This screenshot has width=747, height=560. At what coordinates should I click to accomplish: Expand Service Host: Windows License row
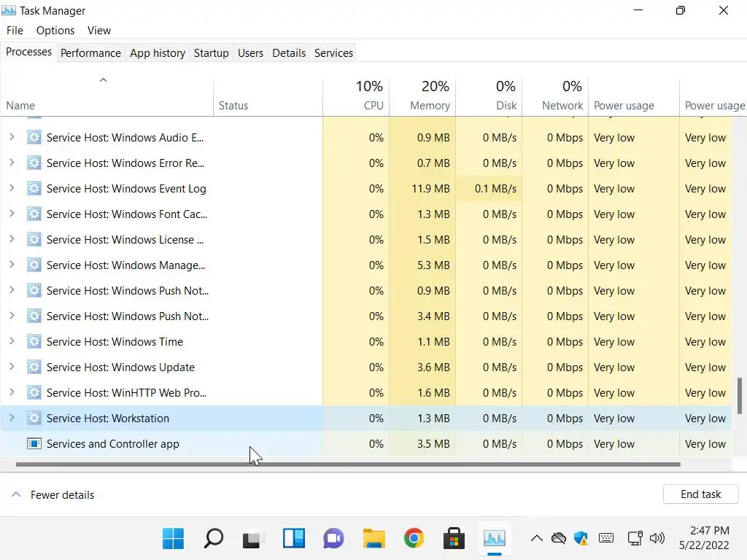pyautogui.click(x=12, y=239)
